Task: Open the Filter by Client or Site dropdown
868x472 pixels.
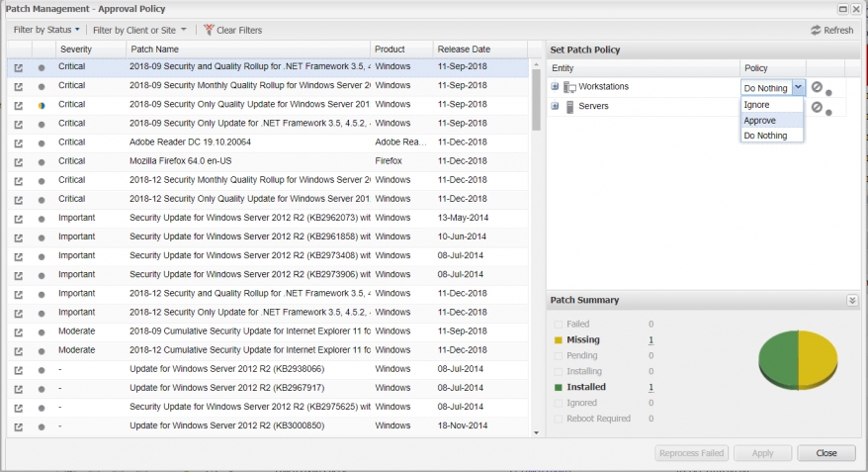Action: pyautogui.click(x=139, y=30)
